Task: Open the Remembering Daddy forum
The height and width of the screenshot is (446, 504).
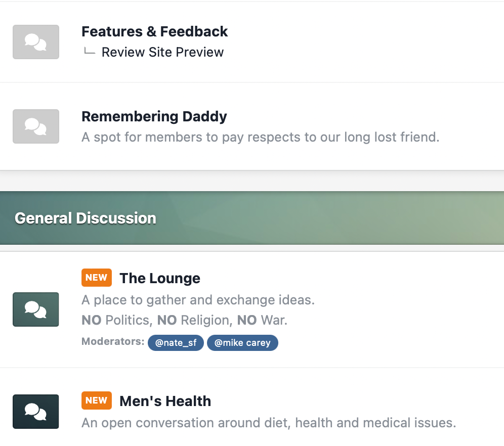Action: coord(154,116)
